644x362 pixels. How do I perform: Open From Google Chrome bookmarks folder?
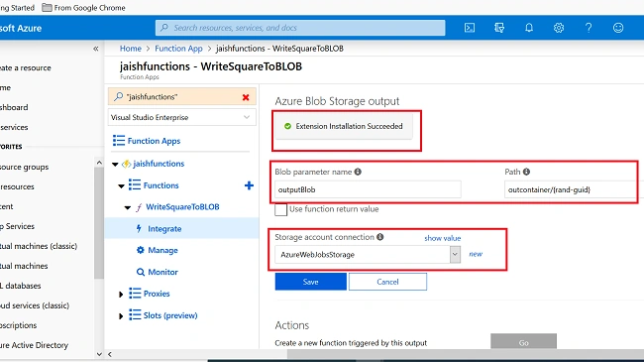tap(84, 7)
